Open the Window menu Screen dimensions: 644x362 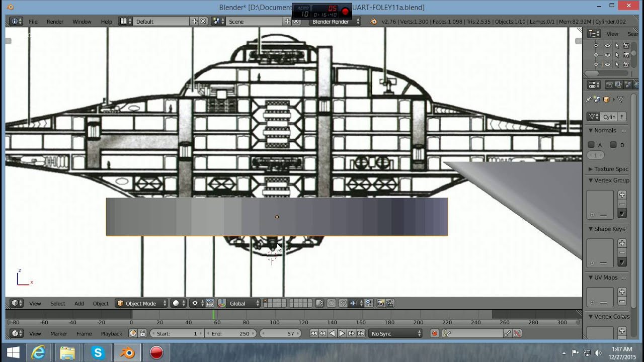click(82, 22)
